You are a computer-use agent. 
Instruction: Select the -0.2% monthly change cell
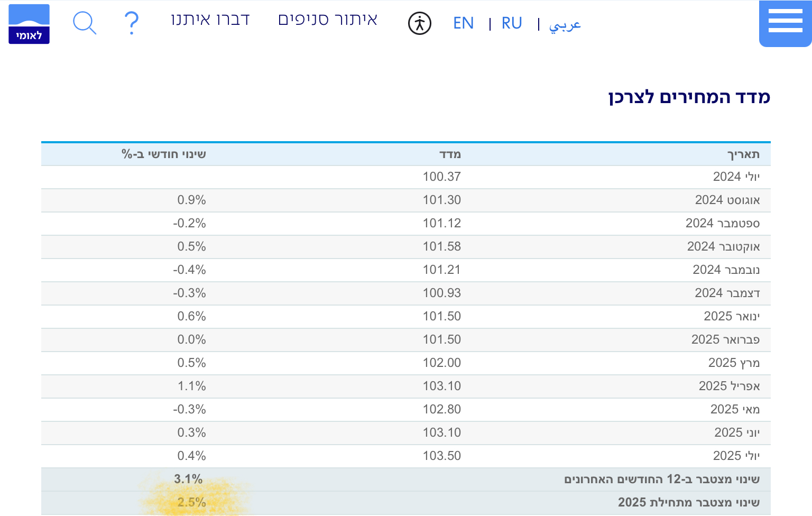[189, 223]
